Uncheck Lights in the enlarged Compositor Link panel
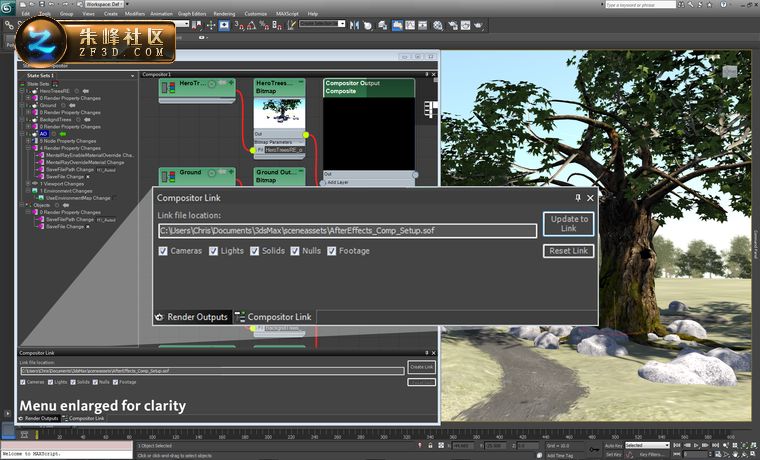Image resolution: width=760 pixels, height=460 pixels. [x=213, y=251]
